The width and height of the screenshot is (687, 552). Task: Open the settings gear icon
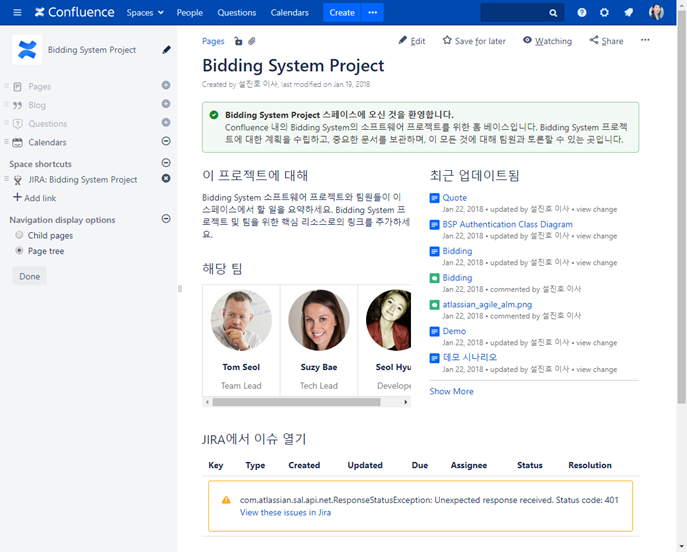(x=604, y=13)
